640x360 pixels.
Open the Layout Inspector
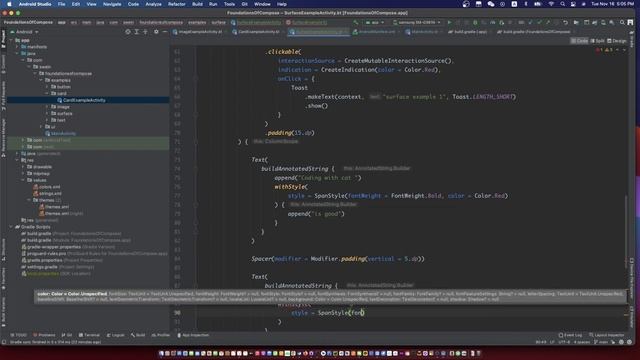pos(607,335)
